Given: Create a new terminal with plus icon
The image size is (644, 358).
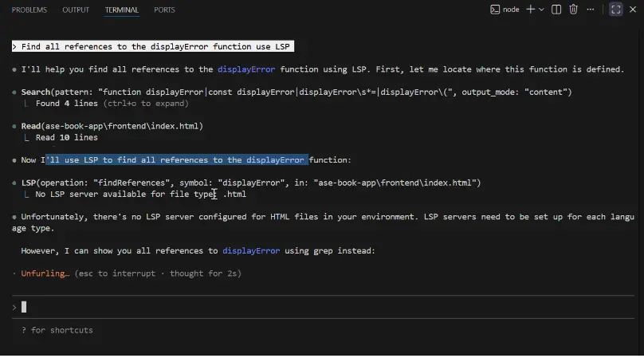Looking at the screenshot, I should (x=531, y=10).
